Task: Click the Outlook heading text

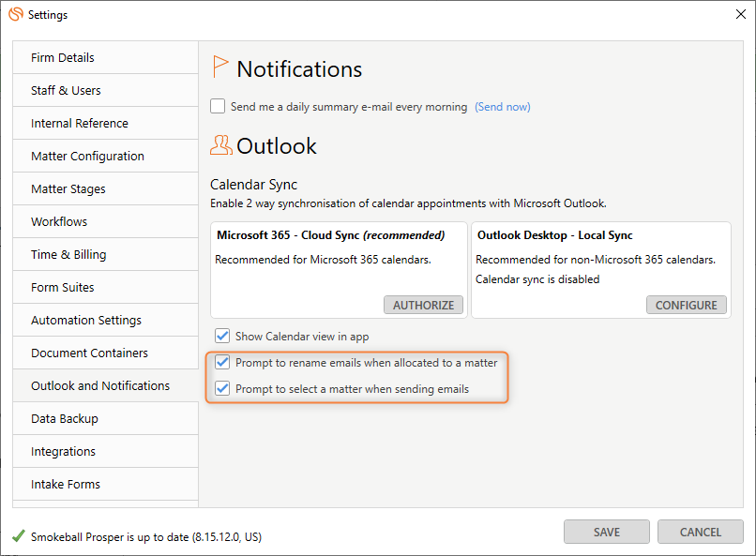Action: (x=277, y=145)
